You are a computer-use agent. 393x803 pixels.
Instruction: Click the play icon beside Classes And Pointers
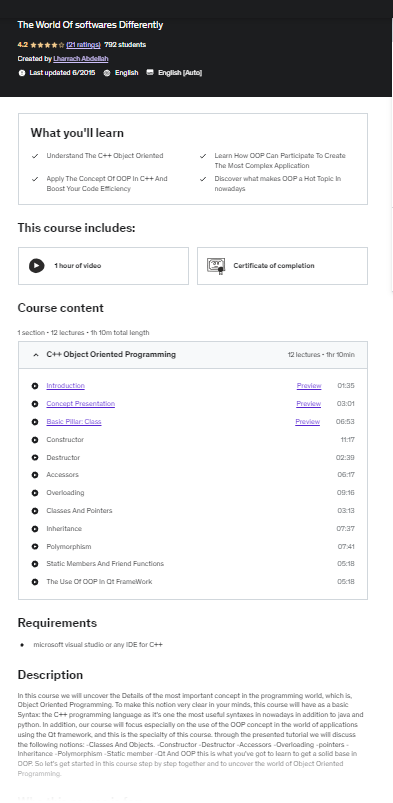click(35, 511)
